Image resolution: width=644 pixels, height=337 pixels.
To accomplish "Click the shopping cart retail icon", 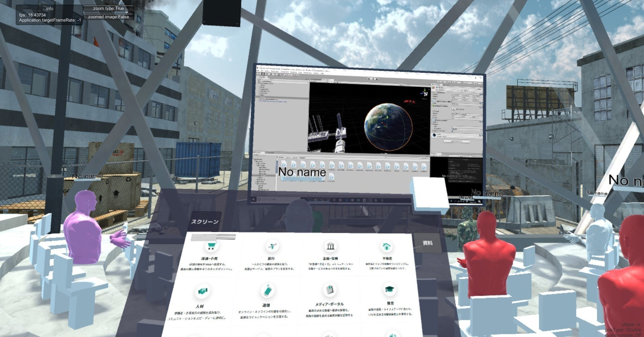I will (211, 246).
